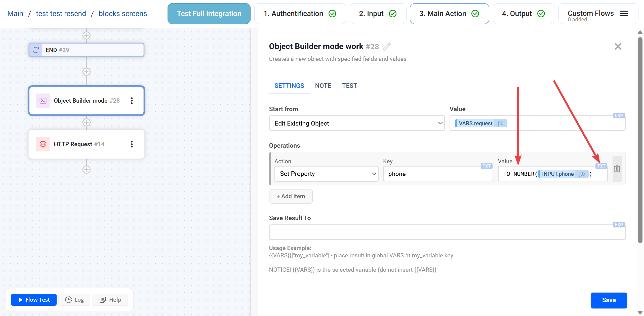Image resolution: width=644 pixels, height=316 pixels.
Task: Click the END block loop icon
Action: tap(36, 50)
